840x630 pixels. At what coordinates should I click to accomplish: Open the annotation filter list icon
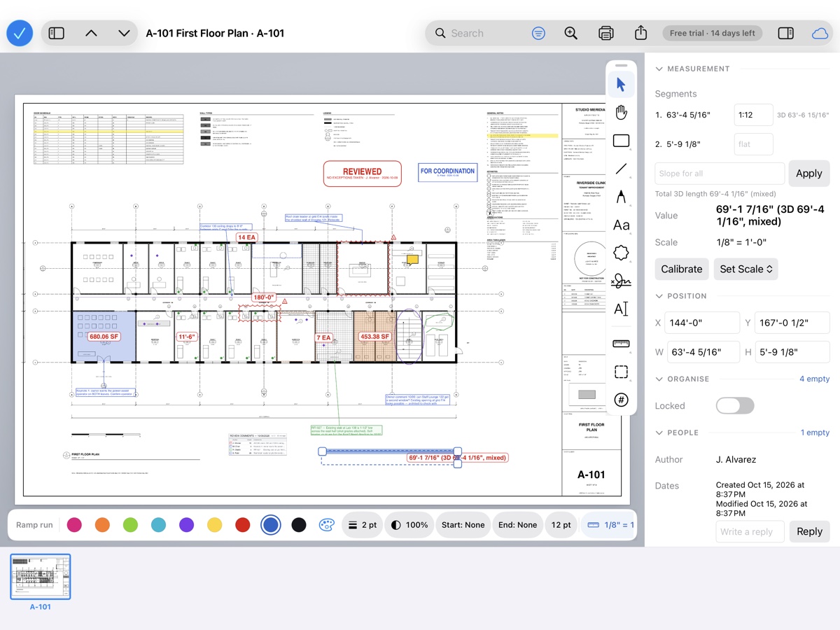(x=538, y=33)
